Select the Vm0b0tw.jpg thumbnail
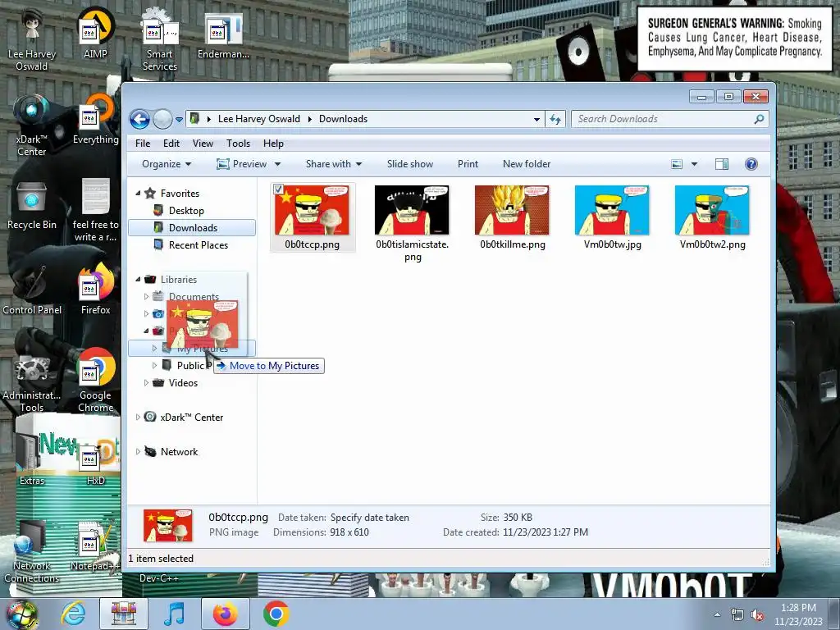 (612, 211)
